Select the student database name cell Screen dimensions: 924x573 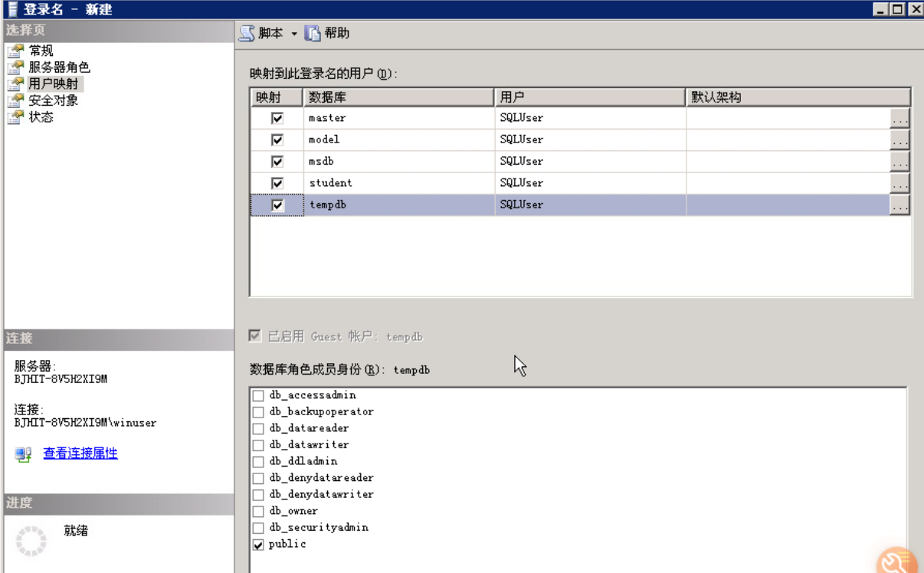[399, 183]
